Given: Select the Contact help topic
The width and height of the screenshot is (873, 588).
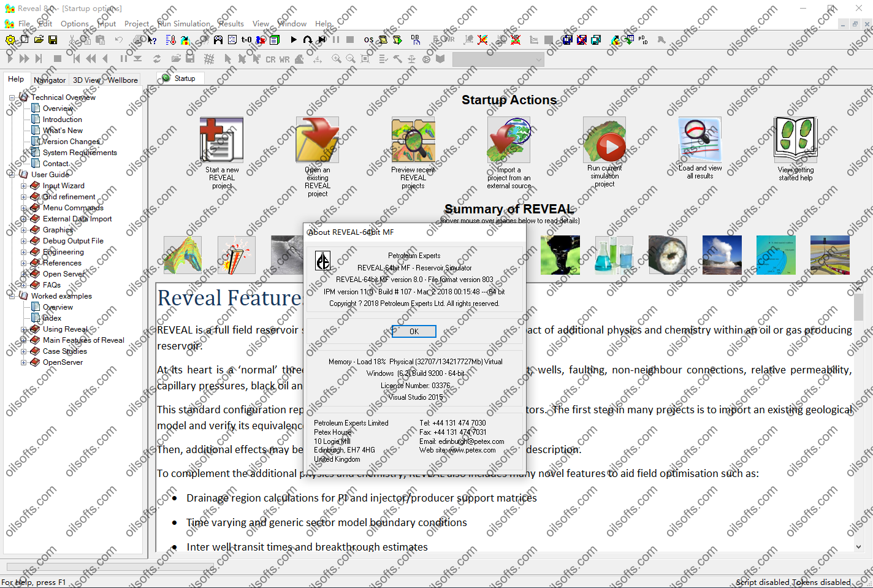Looking at the screenshot, I should 55,164.
